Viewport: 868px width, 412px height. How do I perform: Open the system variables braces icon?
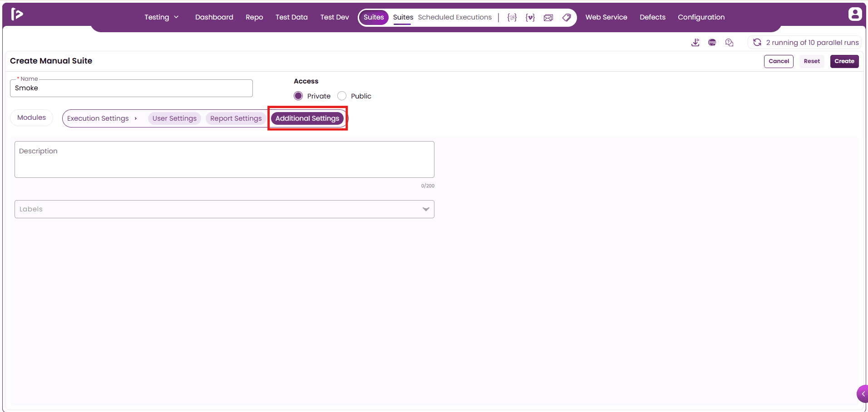click(x=512, y=17)
